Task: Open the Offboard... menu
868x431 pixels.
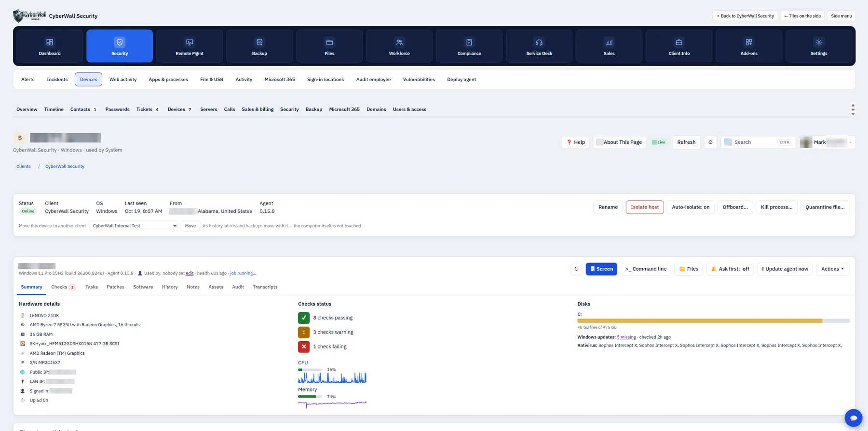Action: click(x=735, y=207)
